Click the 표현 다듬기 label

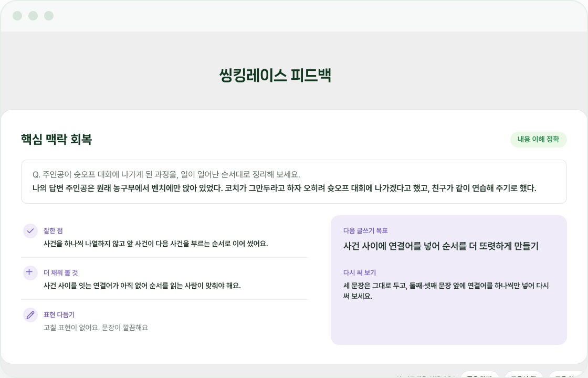coord(59,314)
